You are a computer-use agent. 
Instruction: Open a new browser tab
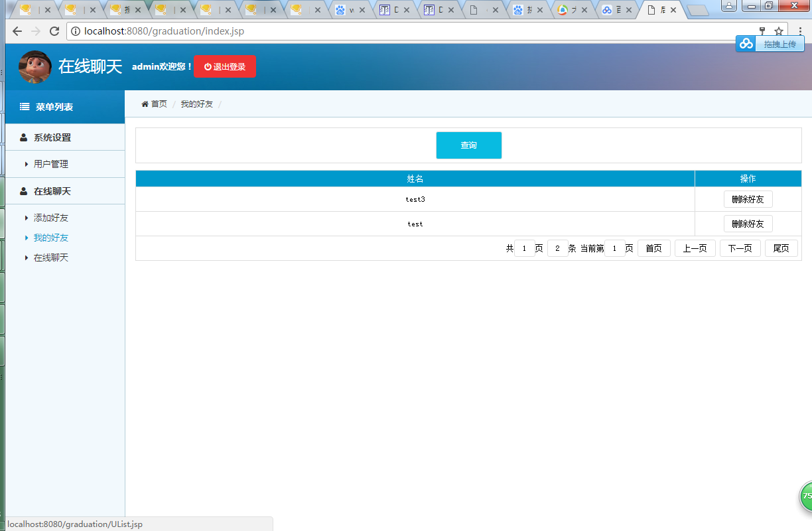click(697, 10)
